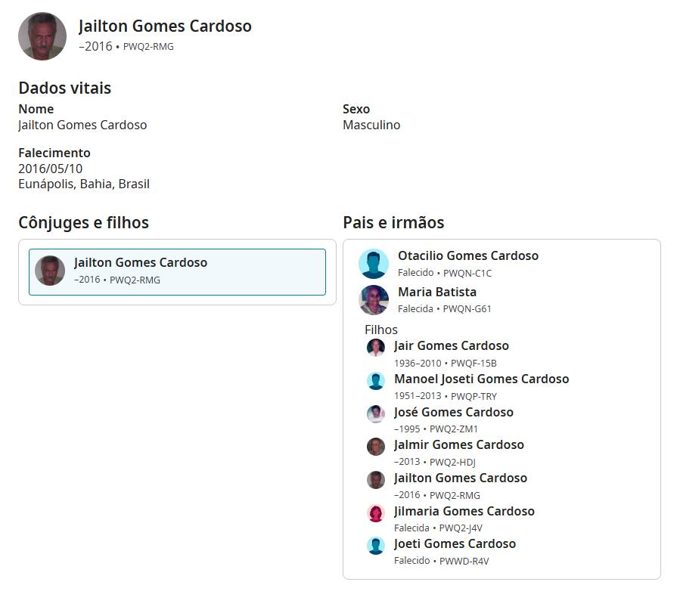Click José Gomes Cardoso's small photo
The image size is (680, 616).
[x=376, y=414]
